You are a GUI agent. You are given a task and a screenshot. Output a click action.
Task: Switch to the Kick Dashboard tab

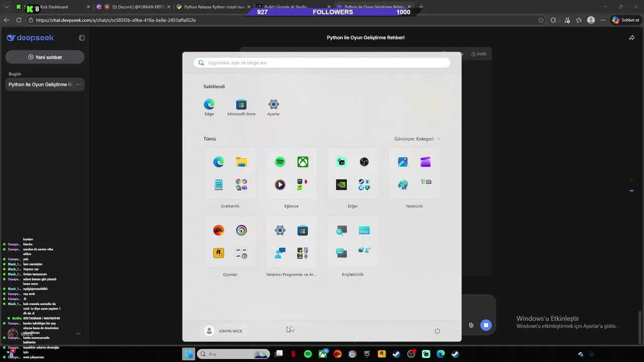coord(53,7)
